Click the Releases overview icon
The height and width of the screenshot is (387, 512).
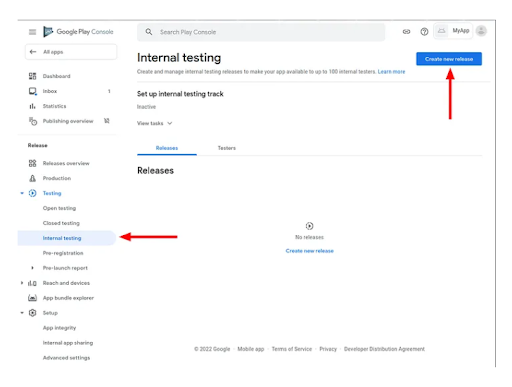[32, 163]
